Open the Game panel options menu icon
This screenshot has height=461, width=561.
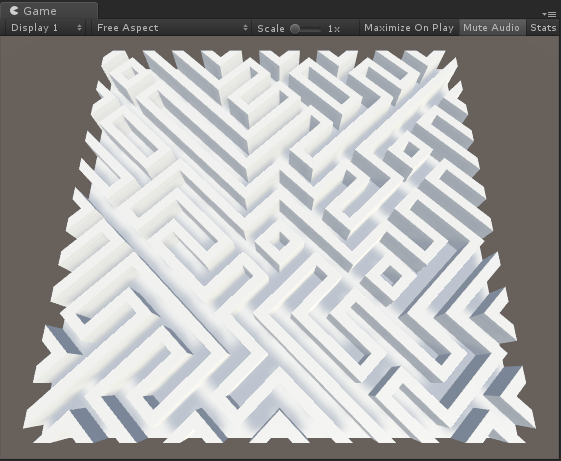pyautogui.click(x=549, y=14)
